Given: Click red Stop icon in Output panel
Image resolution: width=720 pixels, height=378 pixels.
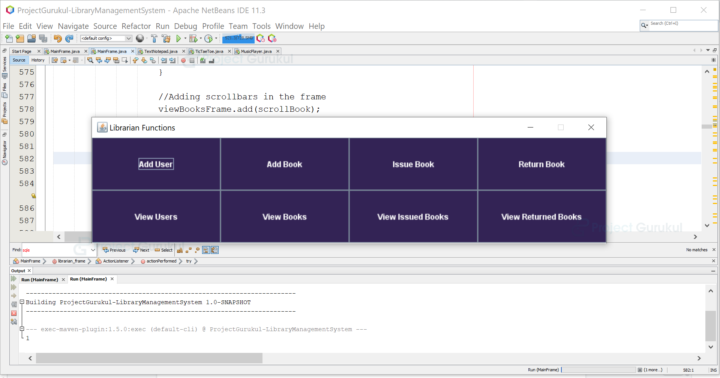Looking at the screenshot, I should click(14, 313).
